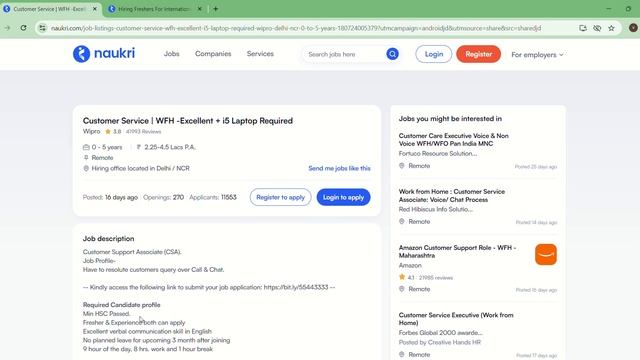Reload the page with the refresh icon
The image size is (640, 360).
(23, 28)
